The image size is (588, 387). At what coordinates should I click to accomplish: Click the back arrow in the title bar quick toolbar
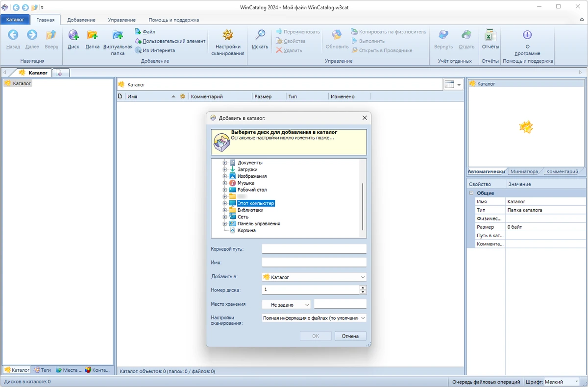pos(16,7)
